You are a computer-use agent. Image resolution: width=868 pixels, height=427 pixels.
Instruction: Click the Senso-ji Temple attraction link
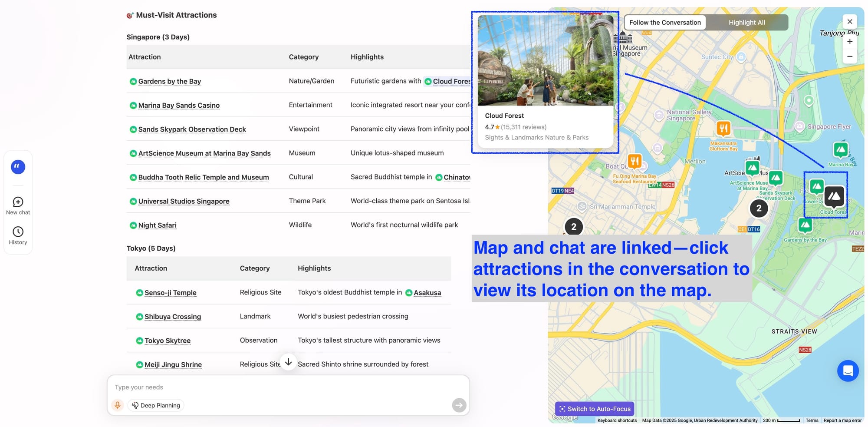click(x=170, y=293)
